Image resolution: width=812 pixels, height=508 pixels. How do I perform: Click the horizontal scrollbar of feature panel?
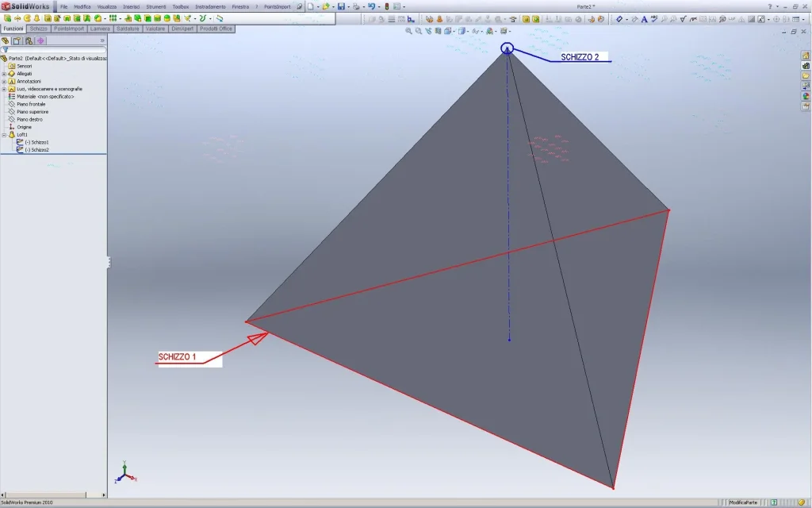[x=53, y=495]
